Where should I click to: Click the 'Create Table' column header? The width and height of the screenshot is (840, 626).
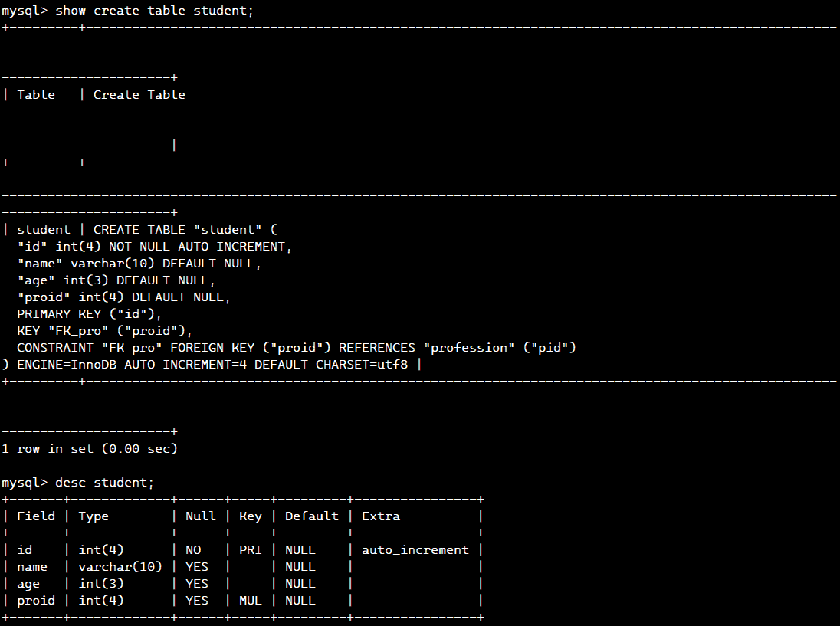point(139,95)
